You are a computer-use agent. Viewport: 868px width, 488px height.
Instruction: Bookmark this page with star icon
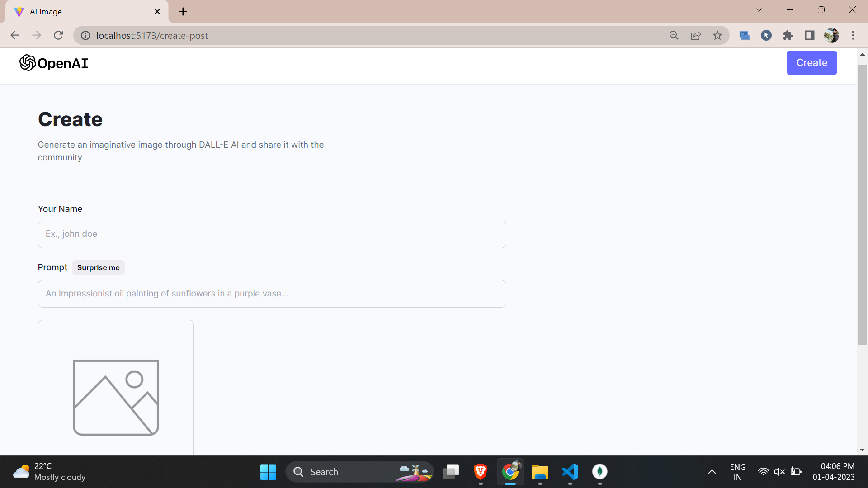pos(717,35)
